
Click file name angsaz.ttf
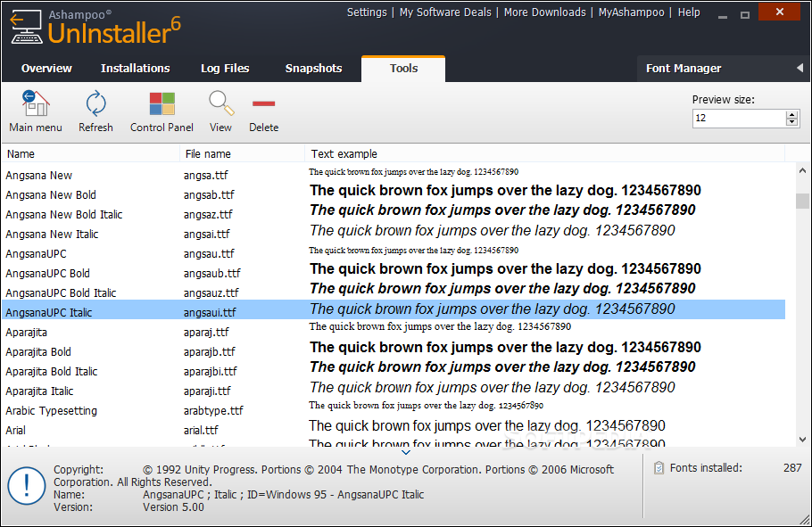pos(208,215)
